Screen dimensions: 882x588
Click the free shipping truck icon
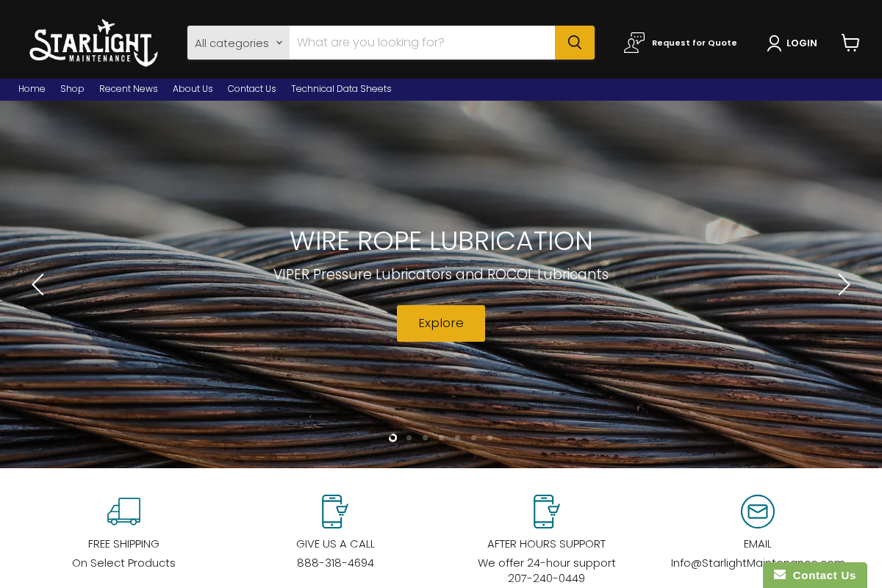point(123,511)
